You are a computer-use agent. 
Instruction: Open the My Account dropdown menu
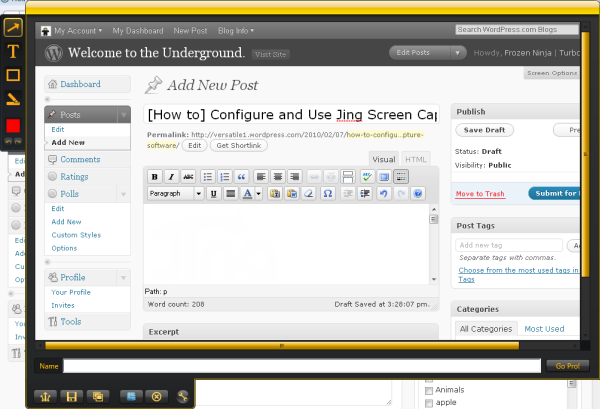click(78, 31)
